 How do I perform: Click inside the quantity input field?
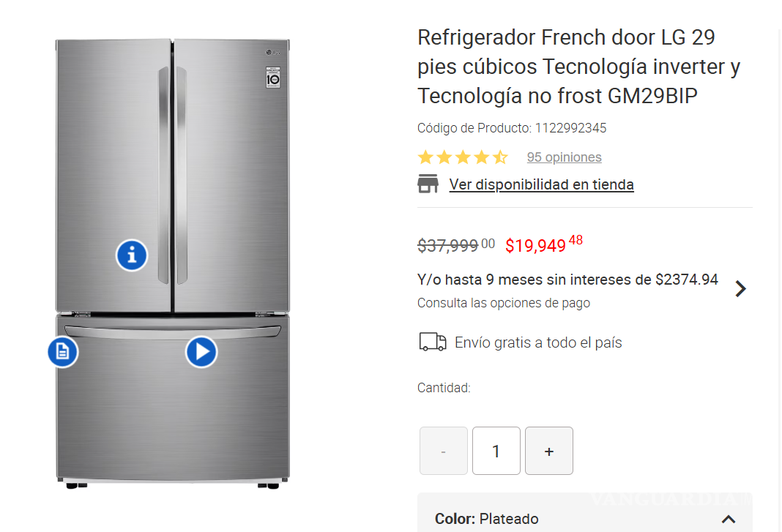[x=496, y=451]
